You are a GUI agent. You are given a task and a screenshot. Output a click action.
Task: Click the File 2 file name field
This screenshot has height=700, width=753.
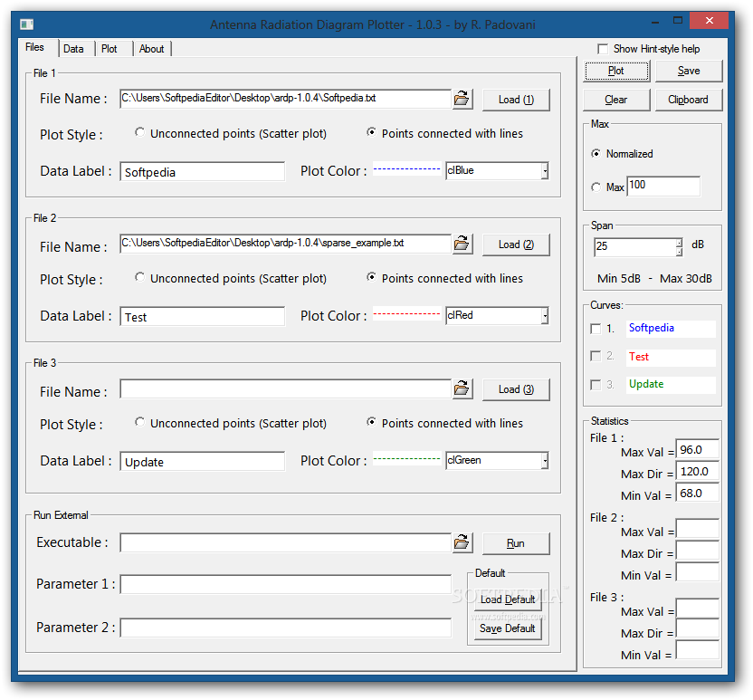pyautogui.click(x=286, y=244)
